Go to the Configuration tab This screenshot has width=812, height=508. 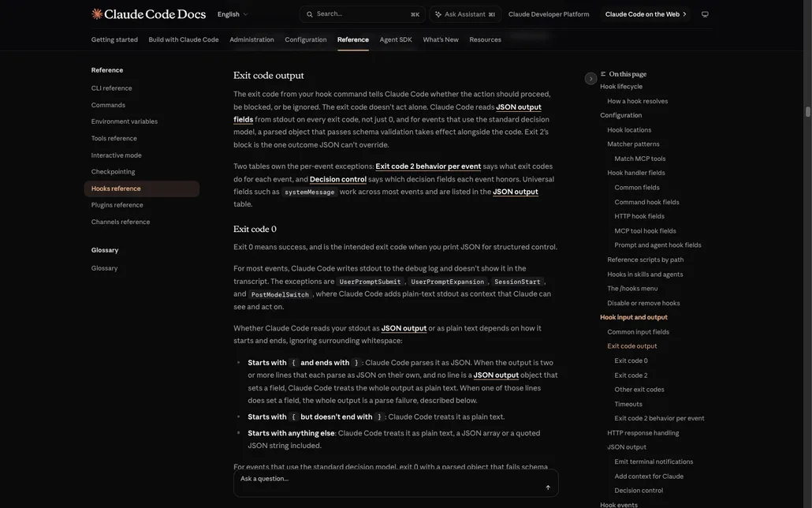tap(306, 39)
